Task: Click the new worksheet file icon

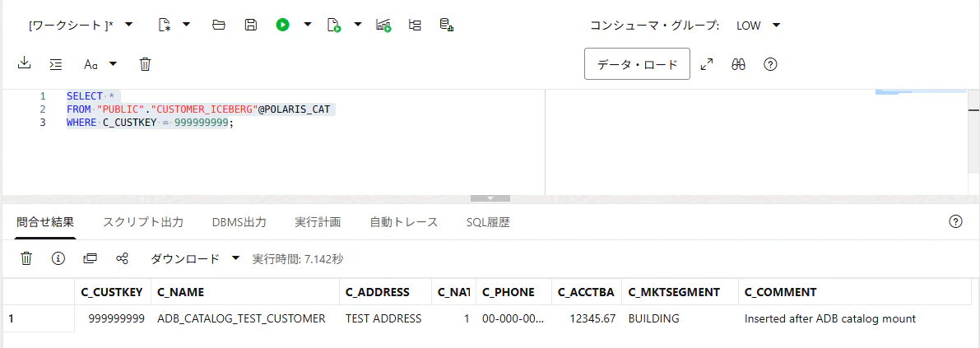Action: coord(165,25)
